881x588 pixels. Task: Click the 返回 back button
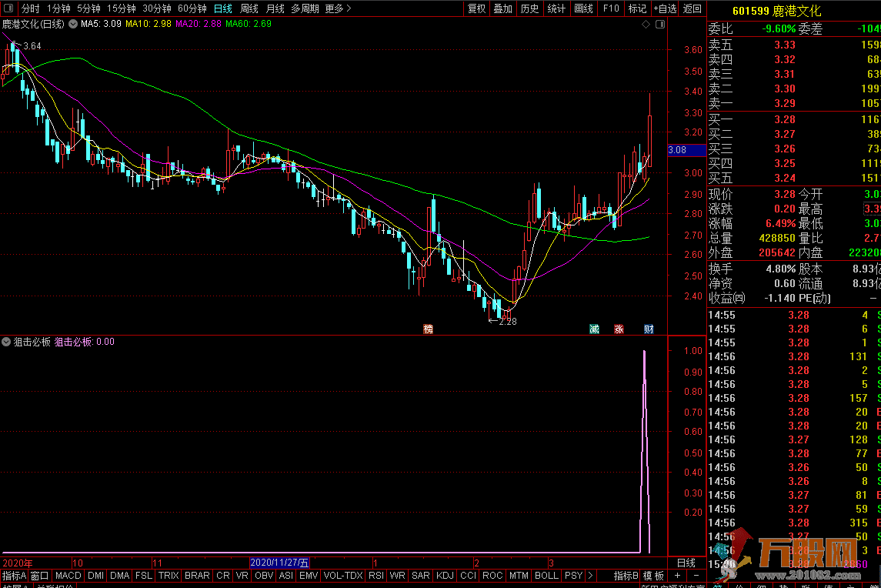click(x=692, y=8)
